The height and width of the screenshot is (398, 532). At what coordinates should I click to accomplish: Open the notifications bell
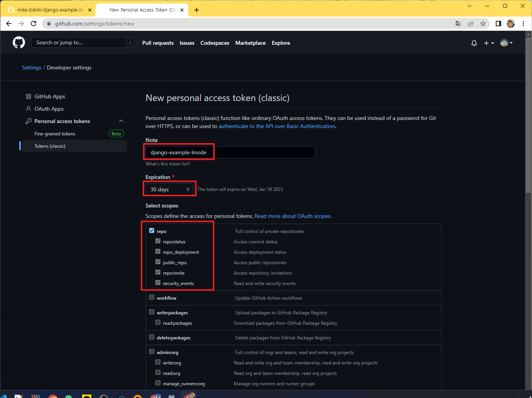click(x=474, y=43)
